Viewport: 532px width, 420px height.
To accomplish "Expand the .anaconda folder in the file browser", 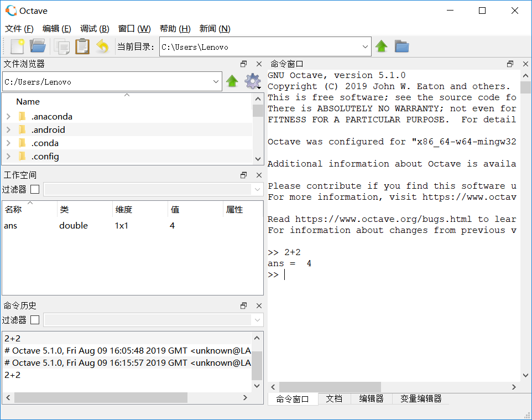I will point(8,116).
